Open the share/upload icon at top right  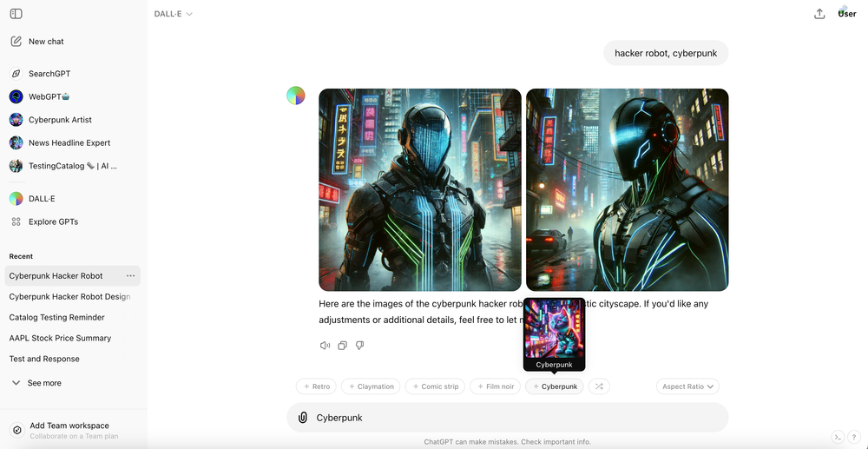click(x=819, y=14)
